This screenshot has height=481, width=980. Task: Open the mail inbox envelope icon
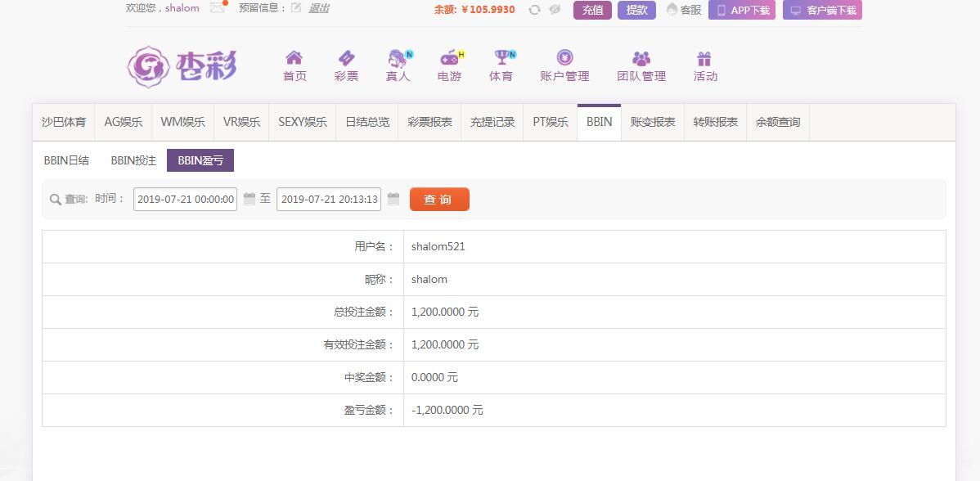tap(217, 8)
